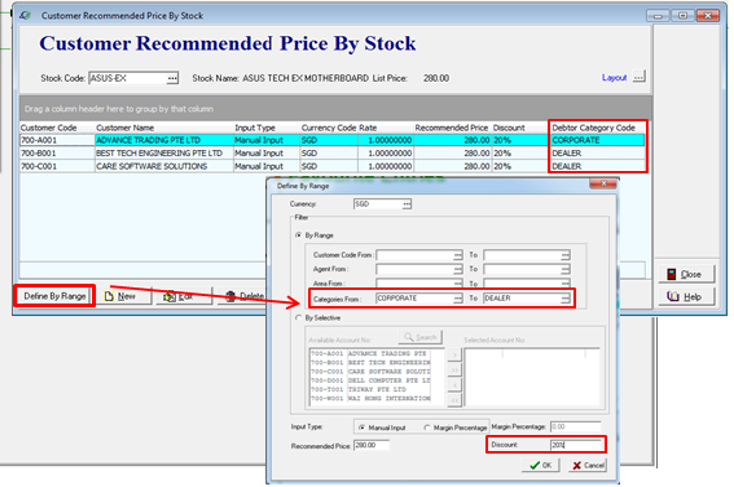The height and width of the screenshot is (487, 734).
Task: Open Customer Code From lookup
Action: pos(458,255)
